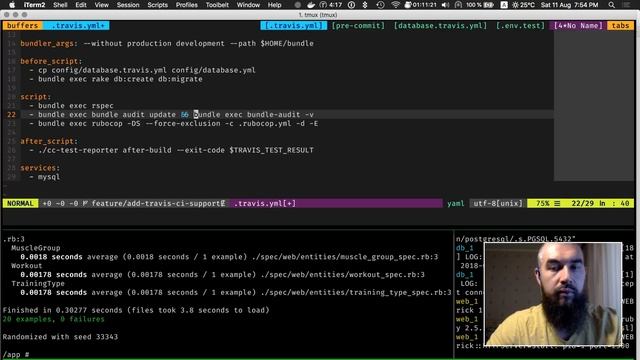The height and width of the screenshot is (360, 640).
Task: Open the Window menu
Action: point(248,5)
